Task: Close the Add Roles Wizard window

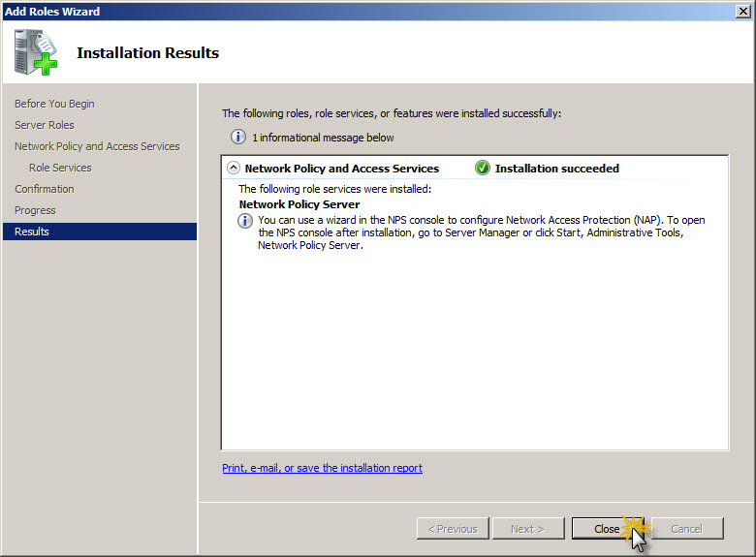Action: point(743,11)
